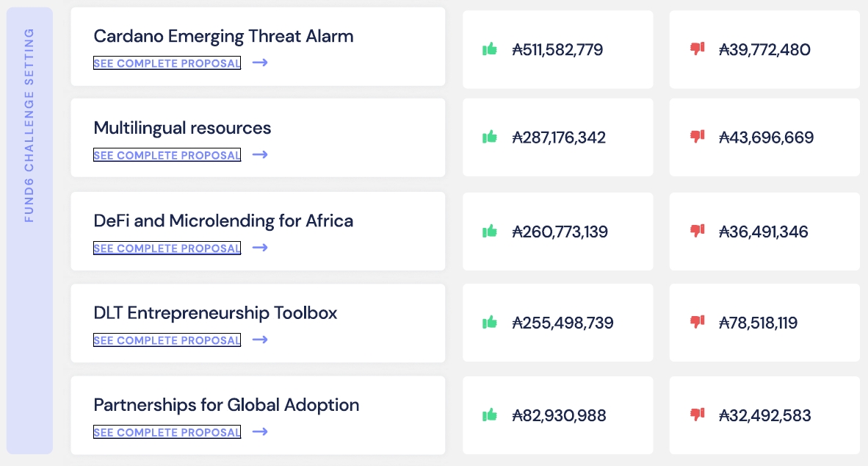Click arrow icon under Multilingual resources
The image size is (868, 466).
click(x=260, y=154)
